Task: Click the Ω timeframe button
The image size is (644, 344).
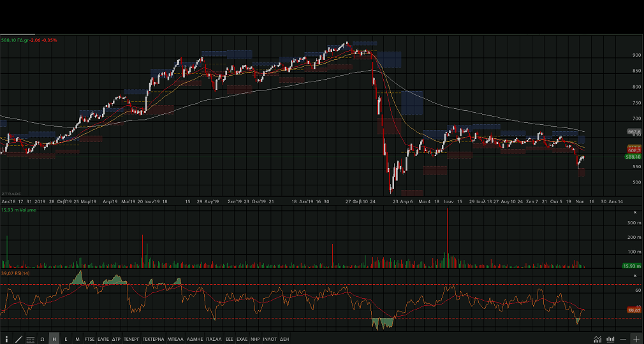Action: [x=42, y=340]
